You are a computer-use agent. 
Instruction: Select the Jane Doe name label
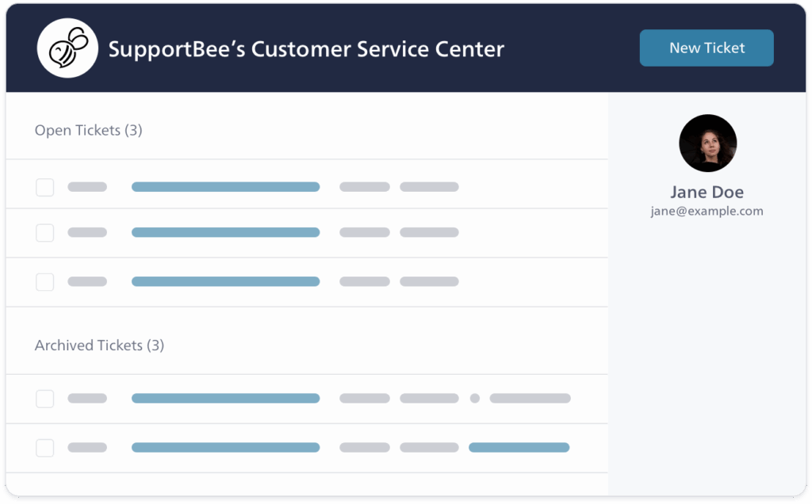click(x=707, y=192)
